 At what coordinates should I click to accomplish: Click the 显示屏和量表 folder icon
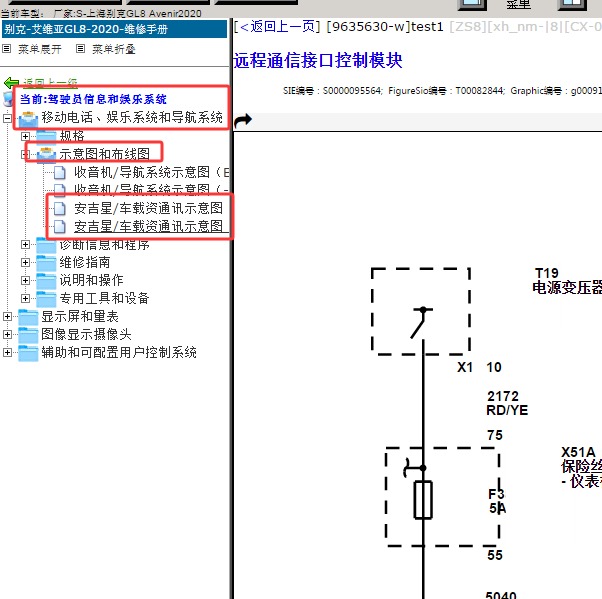[x=28, y=317]
